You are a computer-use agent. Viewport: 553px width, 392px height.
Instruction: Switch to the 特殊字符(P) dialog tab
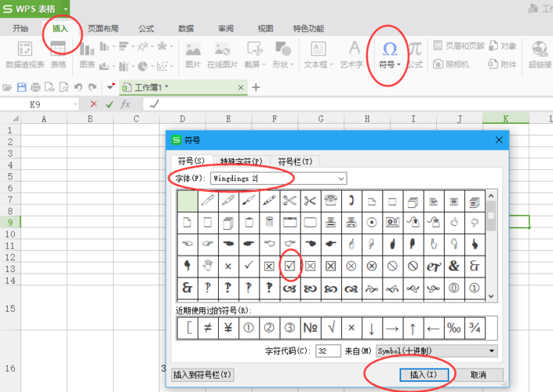(242, 162)
